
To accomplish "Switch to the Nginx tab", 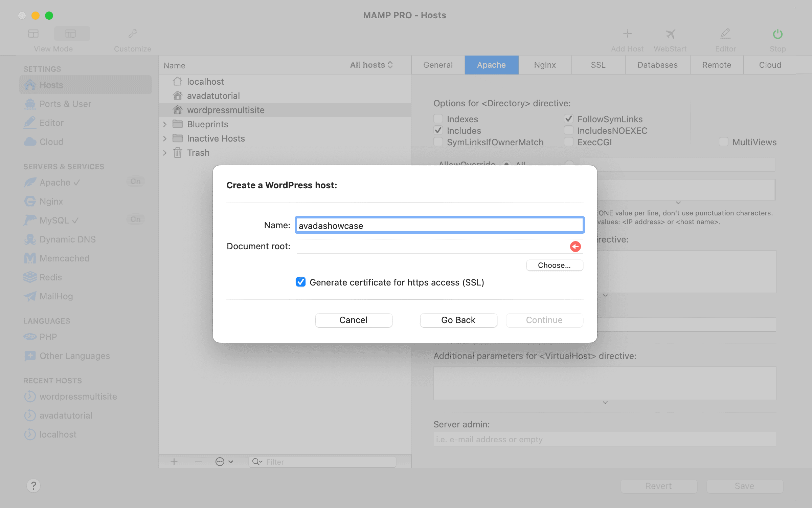I will tap(545, 64).
